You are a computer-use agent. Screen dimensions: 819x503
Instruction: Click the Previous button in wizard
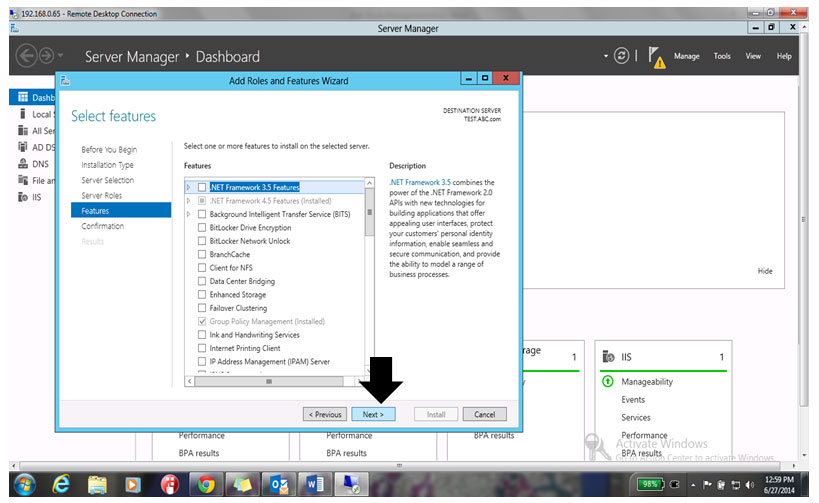pos(324,414)
